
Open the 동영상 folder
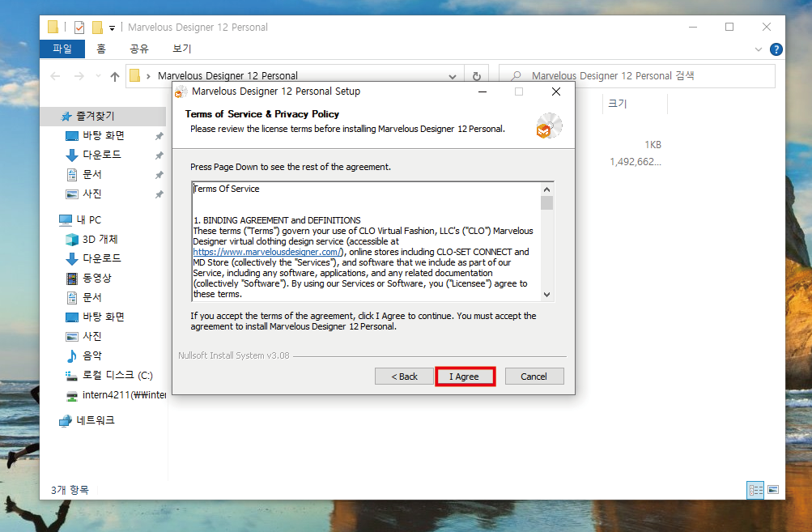[97, 279]
